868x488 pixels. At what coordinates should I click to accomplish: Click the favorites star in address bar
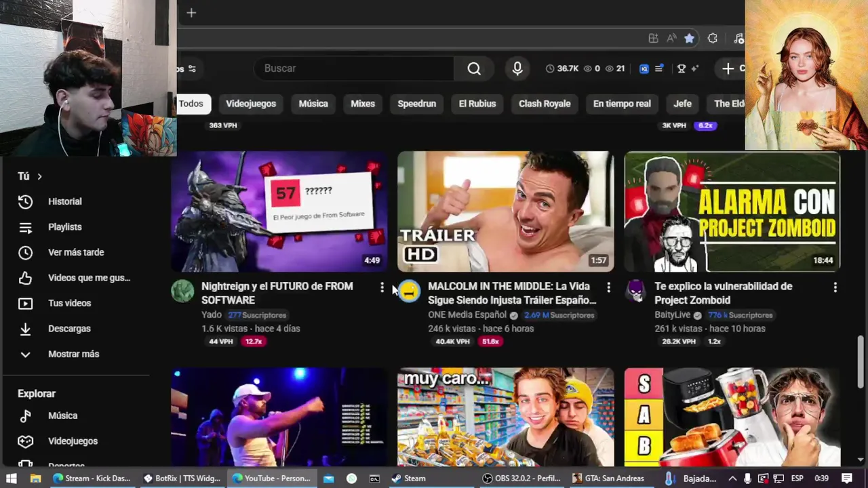pos(689,39)
